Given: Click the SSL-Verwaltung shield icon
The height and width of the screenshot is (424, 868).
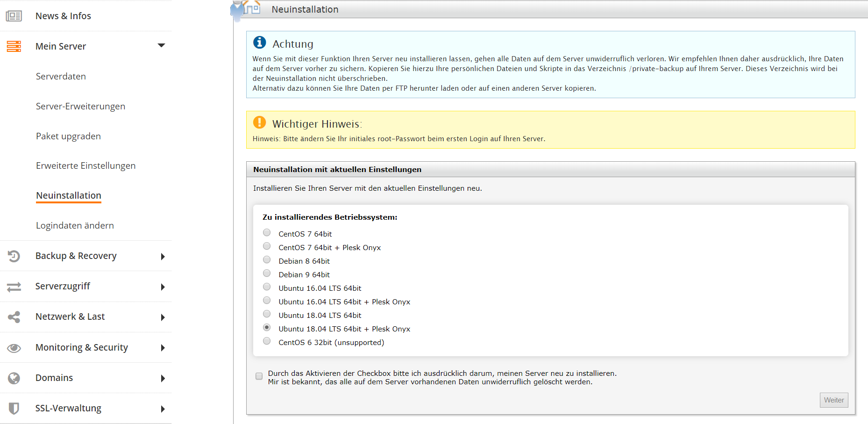Looking at the screenshot, I should 14,409.
